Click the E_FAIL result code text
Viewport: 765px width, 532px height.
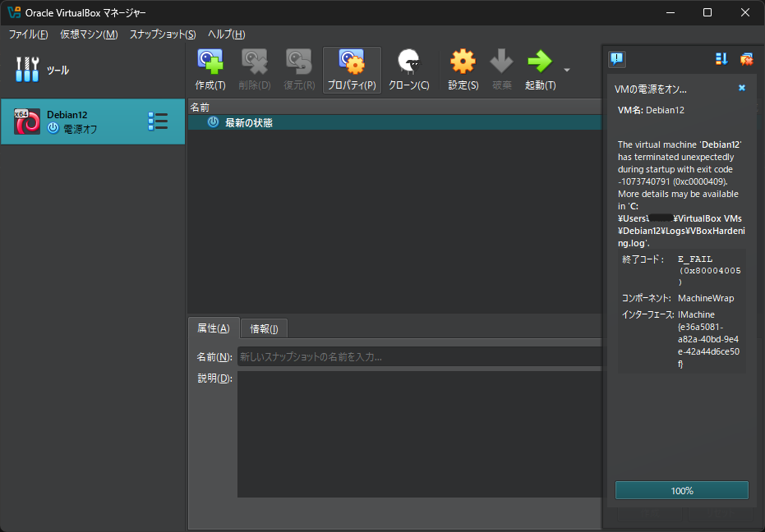click(x=709, y=271)
